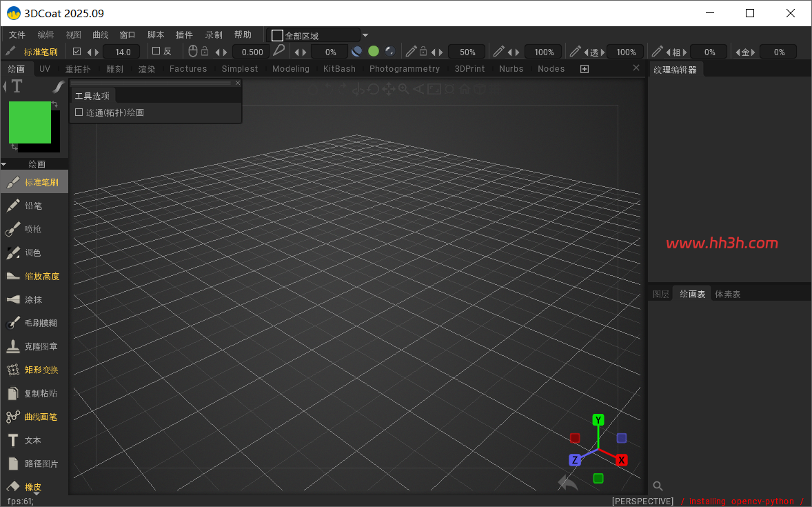812x507 pixels.
Task: Close the workspace tab bar with X
Action: [x=636, y=68]
